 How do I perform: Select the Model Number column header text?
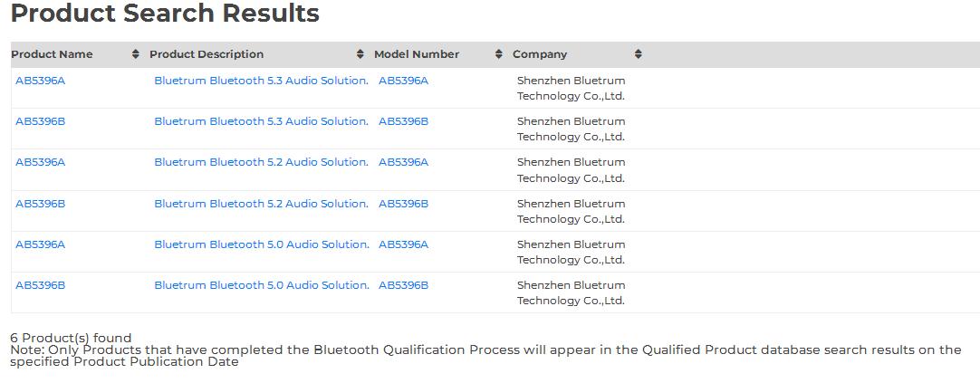click(x=417, y=54)
